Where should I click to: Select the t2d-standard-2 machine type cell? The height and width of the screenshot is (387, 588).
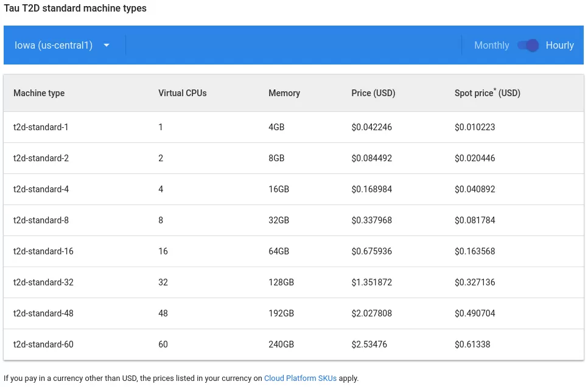(x=41, y=158)
